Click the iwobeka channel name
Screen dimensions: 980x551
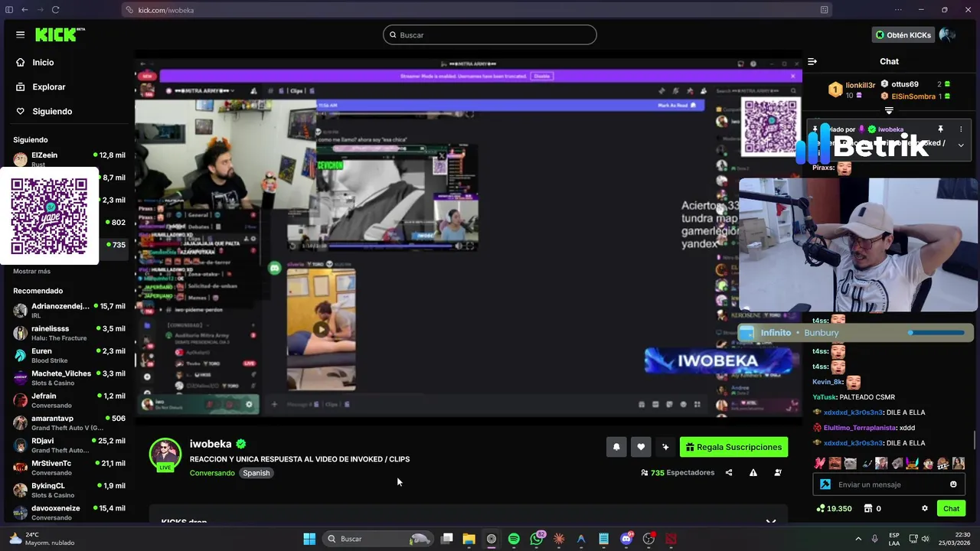tap(211, 444)
